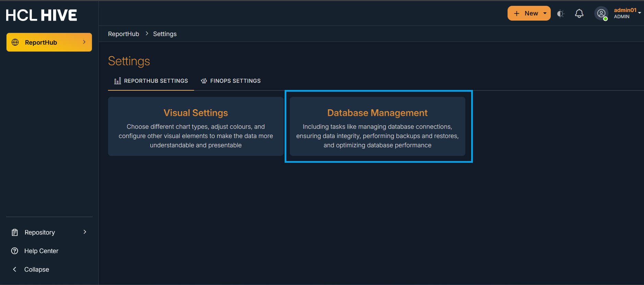
Task: Open notifications via the bell icon
Action: [579, 13]
